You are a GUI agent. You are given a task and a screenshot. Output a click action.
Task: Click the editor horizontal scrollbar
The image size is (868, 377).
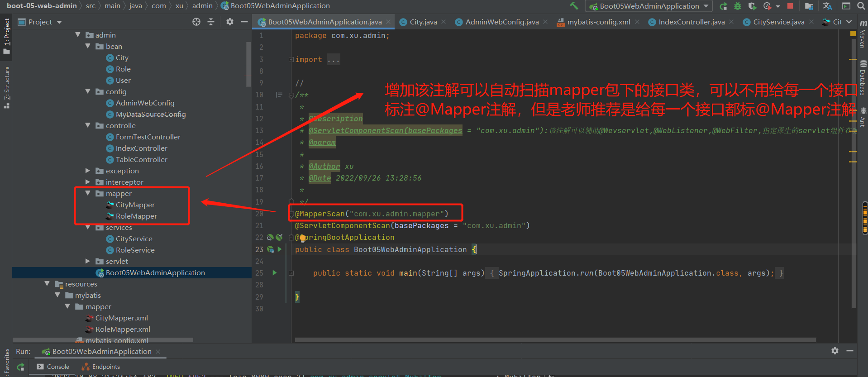(x=555, y=339)
